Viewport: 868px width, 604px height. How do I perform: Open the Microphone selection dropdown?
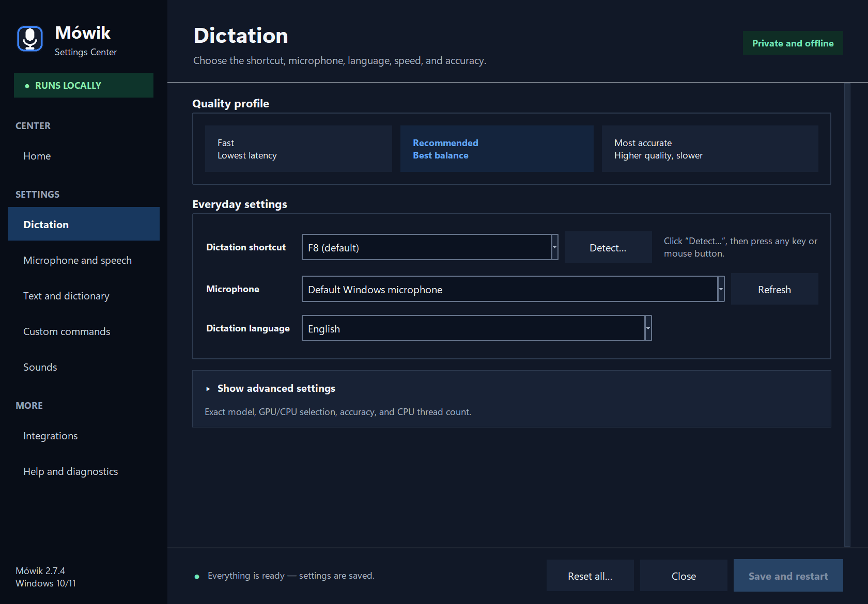point(513,289)
